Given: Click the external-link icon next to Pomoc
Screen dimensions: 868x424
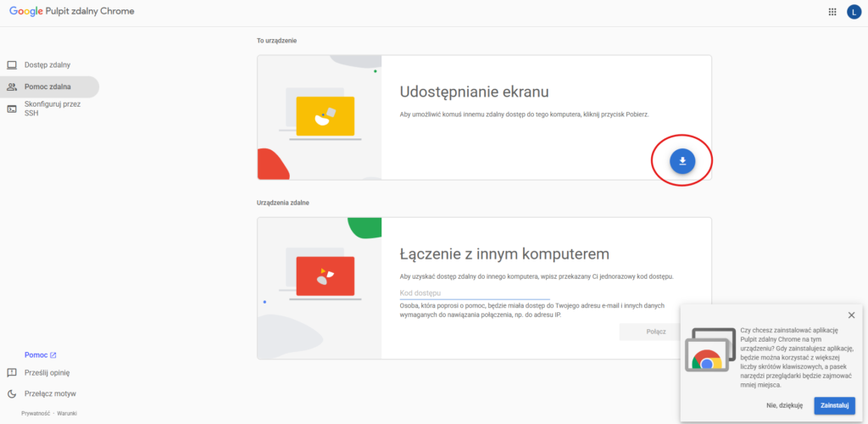Looking at the screenshot, I should pos(53,355).
